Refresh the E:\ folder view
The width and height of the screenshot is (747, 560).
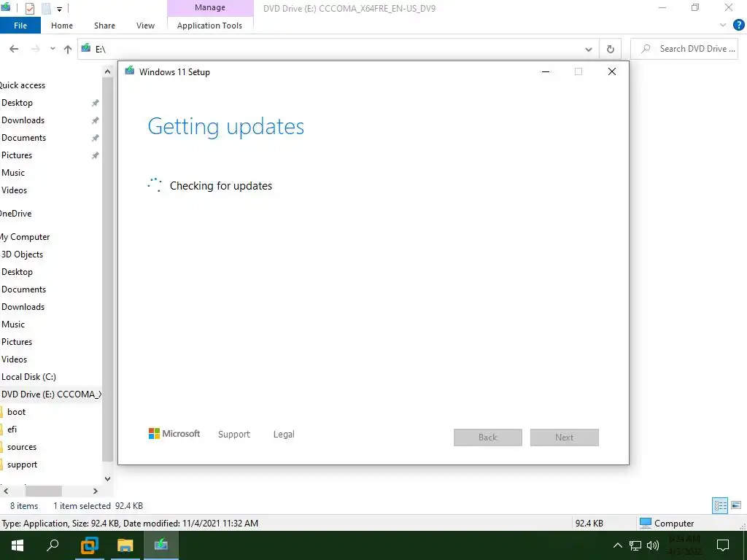coord(611,49)
